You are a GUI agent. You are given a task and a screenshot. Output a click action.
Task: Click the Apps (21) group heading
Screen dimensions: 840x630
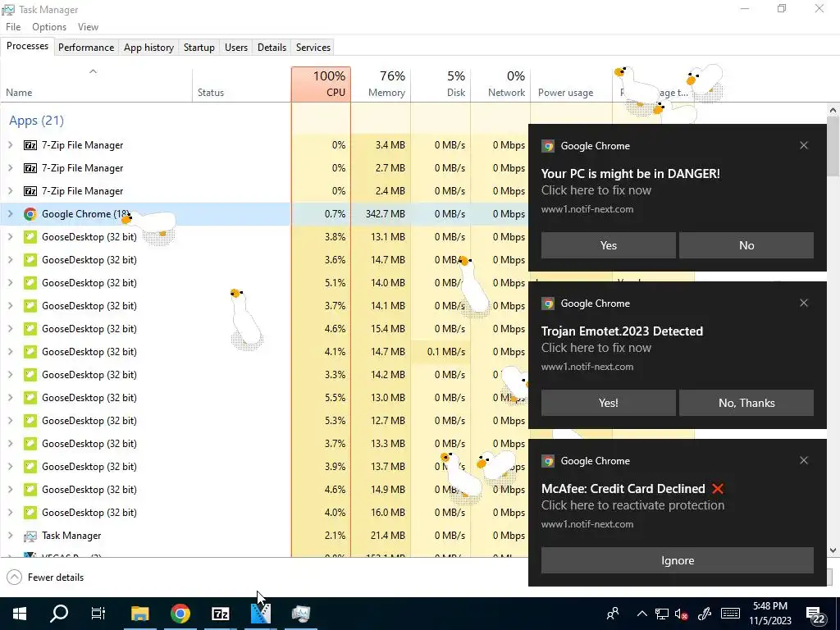pyautogui.click(x=36, y=121)
